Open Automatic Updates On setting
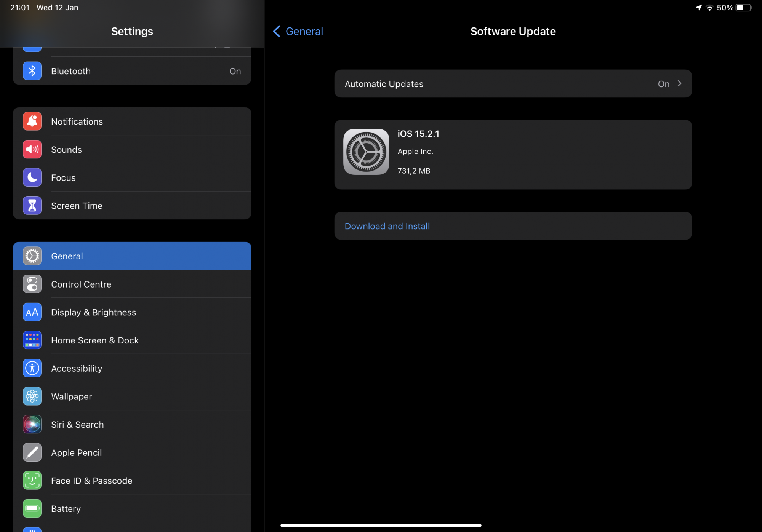762x532 pixels. 663,84
